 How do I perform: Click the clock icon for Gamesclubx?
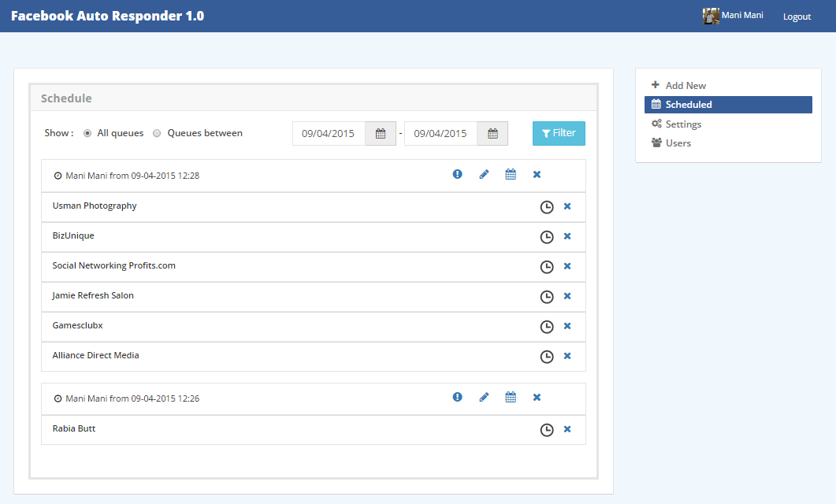(546, 327)
